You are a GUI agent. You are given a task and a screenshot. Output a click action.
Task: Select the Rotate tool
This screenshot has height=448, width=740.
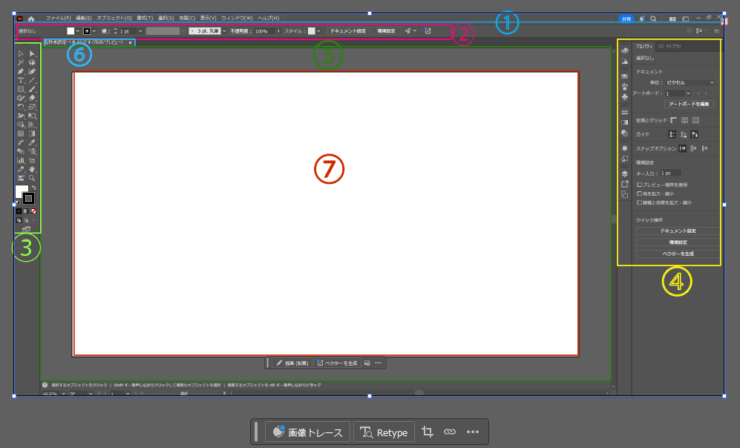(x=21, y=107)
